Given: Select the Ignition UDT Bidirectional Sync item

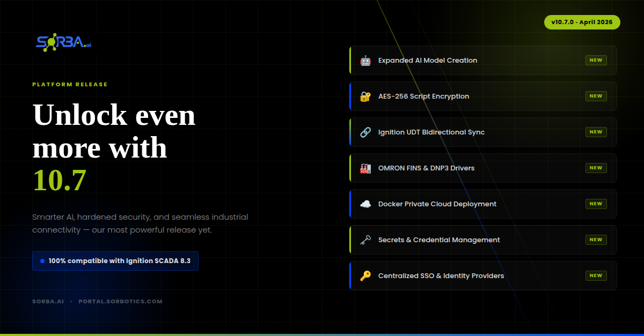Looking at the screenshot, I should pos(431,132).
